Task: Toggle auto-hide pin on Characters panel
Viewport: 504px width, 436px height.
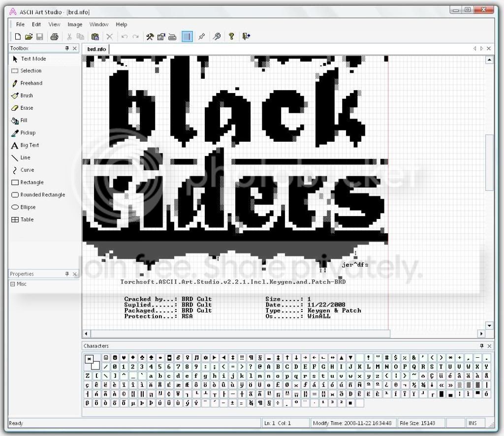Action: [x=481, y=346]
